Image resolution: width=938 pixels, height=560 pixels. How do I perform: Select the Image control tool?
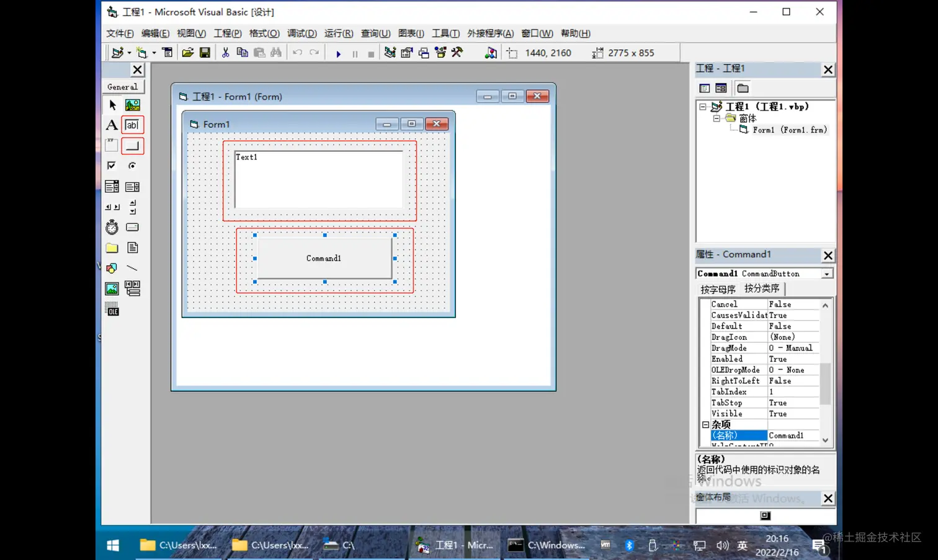[x=112, y=288]
